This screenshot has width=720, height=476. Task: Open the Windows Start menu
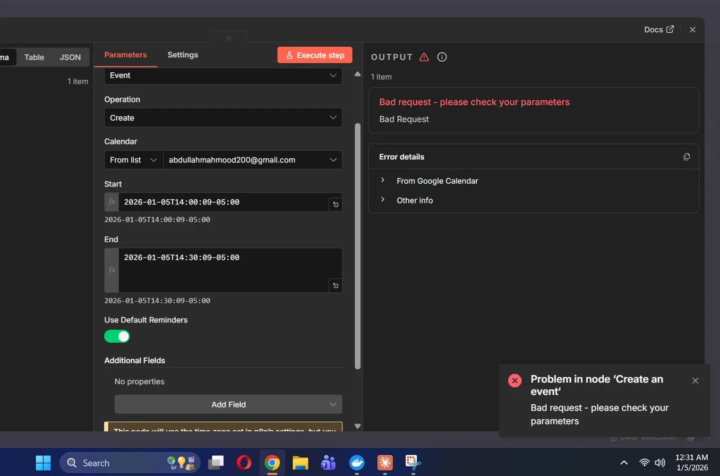pos(43,463)
